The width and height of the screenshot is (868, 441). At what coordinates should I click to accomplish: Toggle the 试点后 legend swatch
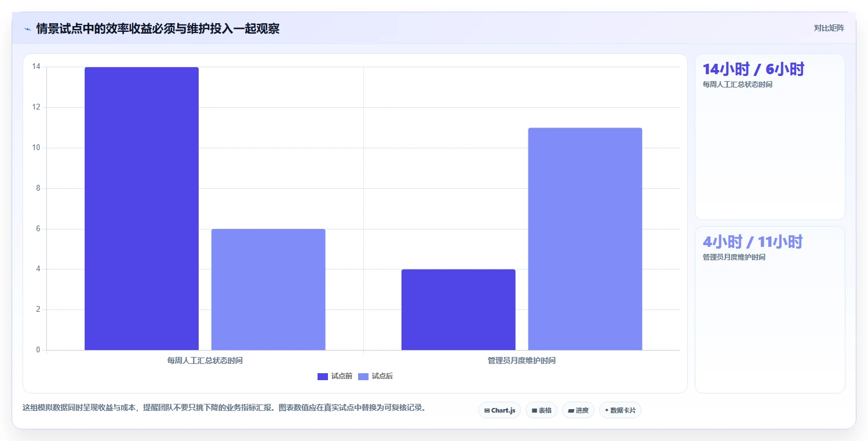[x=363, y=377]
